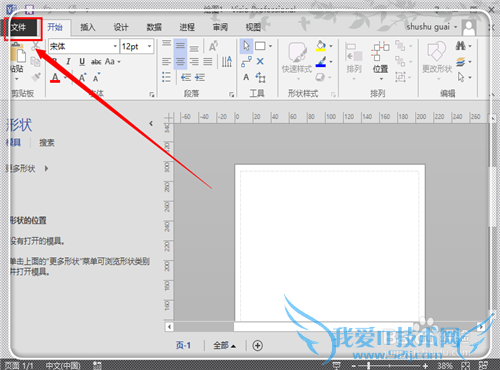Select the Rectangle shape tool
500x370 pixels.
260,46
